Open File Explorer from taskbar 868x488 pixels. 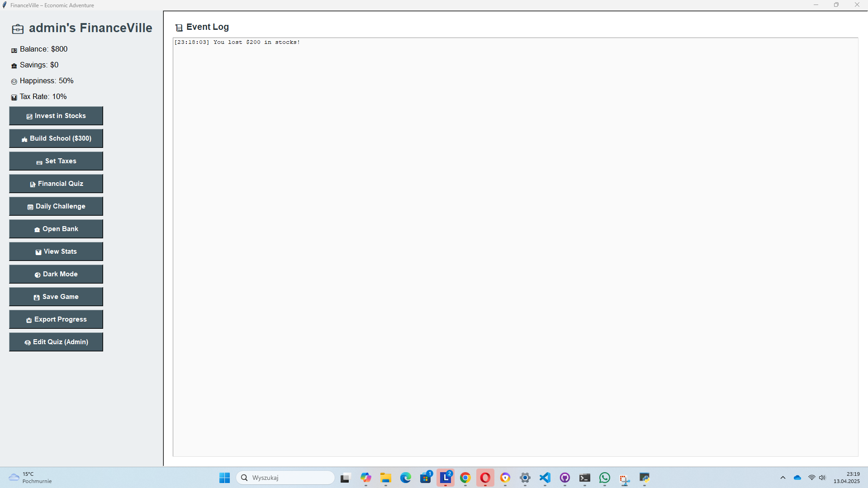pos(385,478)
